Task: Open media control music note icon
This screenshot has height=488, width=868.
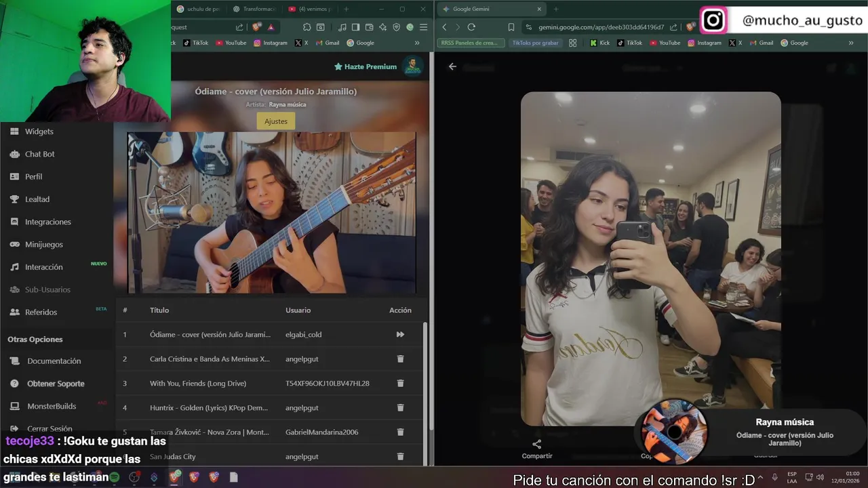Action: (x=342, y=27)
